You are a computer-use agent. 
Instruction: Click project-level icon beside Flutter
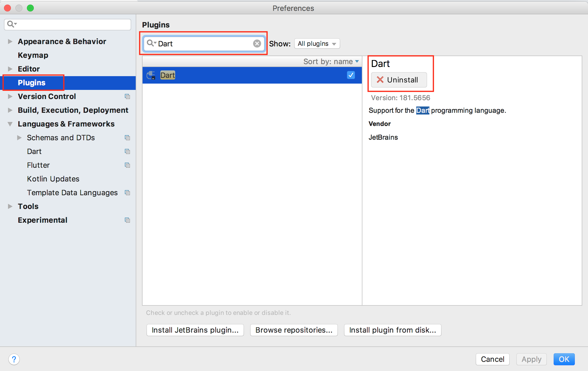click(x=127, y=165)
